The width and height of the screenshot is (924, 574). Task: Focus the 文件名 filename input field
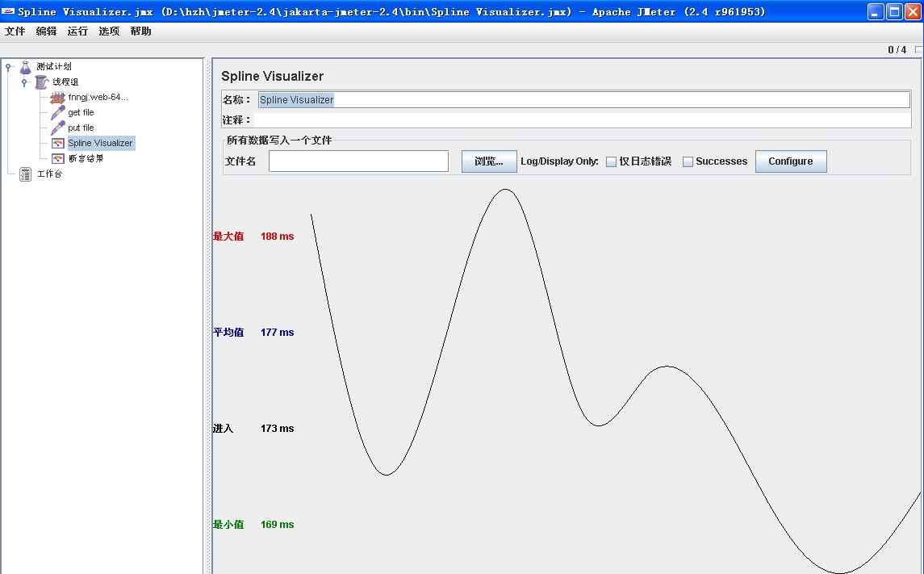point(358,161)
